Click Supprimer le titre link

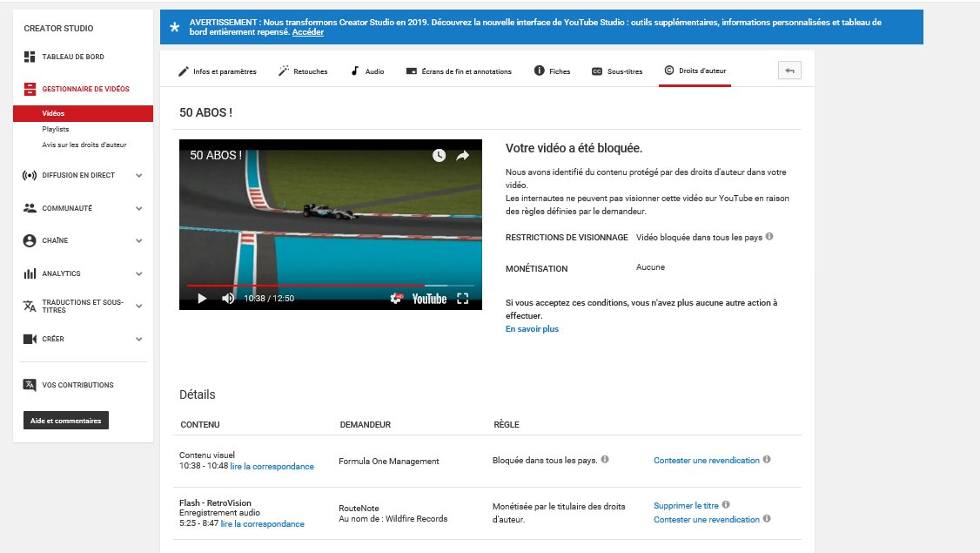point(686,505)
